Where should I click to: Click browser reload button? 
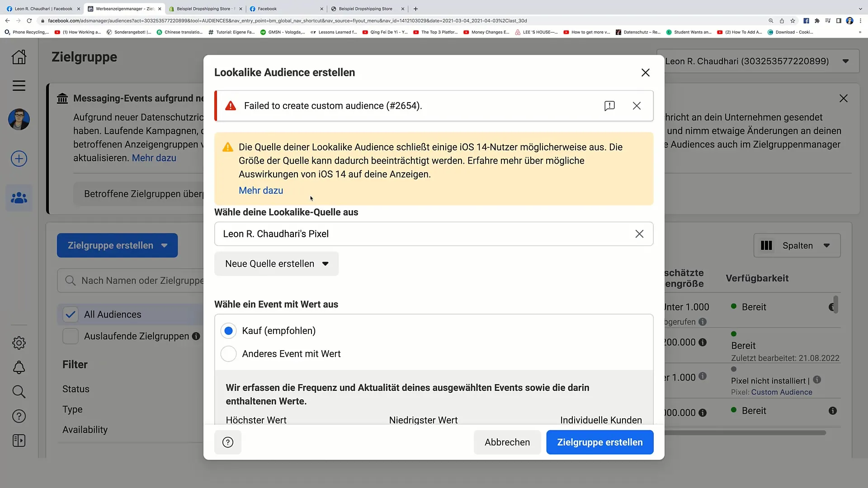(29, 21)
